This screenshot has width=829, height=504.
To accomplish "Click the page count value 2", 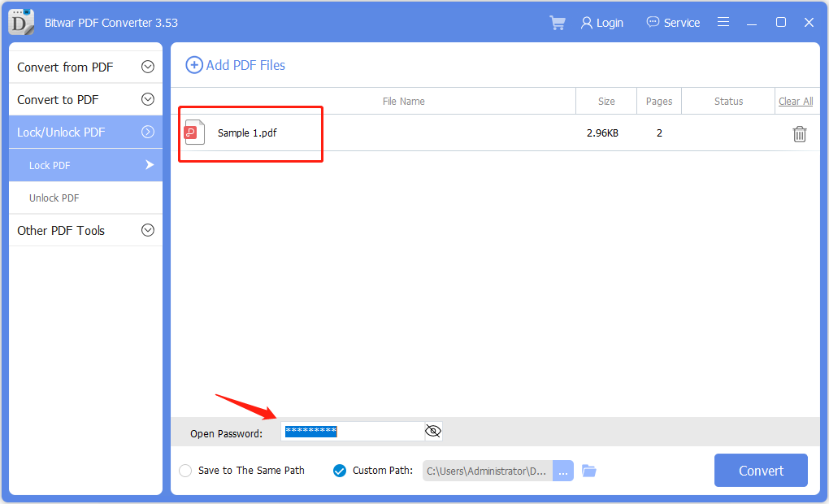I will pyautogui.click(x=659, y=133).
